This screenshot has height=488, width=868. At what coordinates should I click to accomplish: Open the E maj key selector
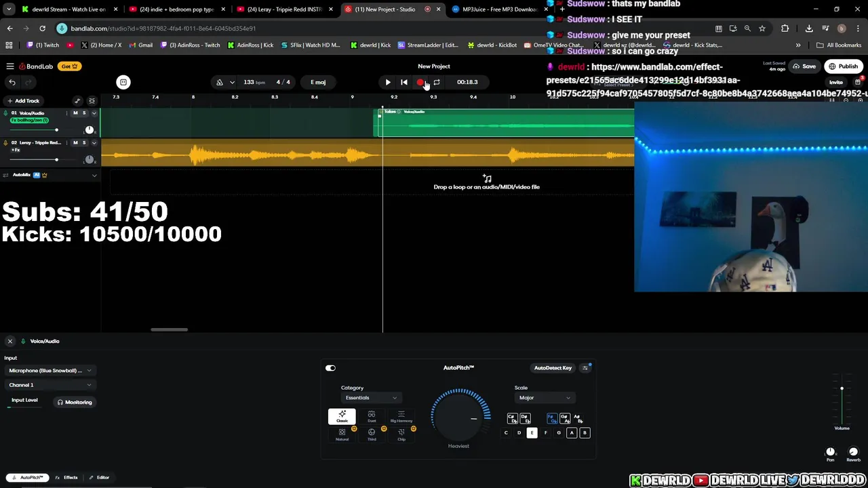318,82
